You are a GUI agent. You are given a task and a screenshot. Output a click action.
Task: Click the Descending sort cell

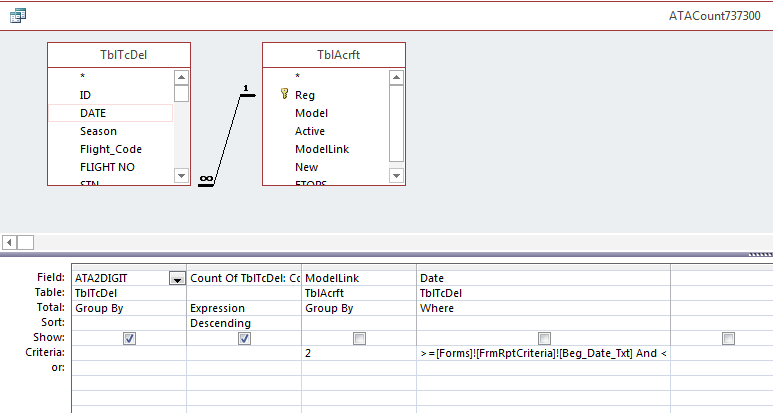pos(244,323)
